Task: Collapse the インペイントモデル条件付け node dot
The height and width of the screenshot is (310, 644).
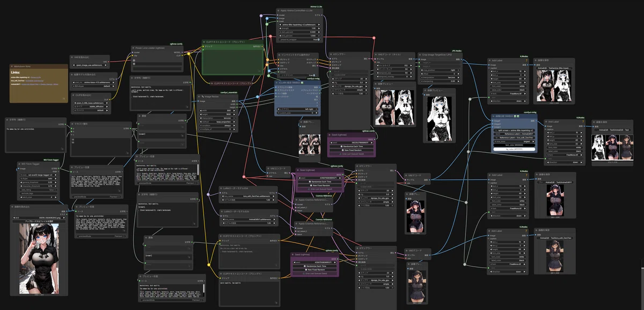Action: (279, 54)
